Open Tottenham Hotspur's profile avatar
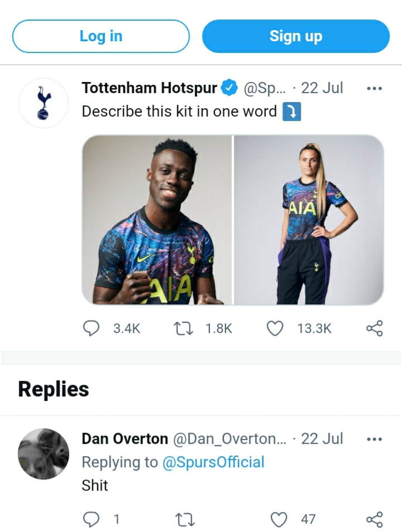 [43, 103]
